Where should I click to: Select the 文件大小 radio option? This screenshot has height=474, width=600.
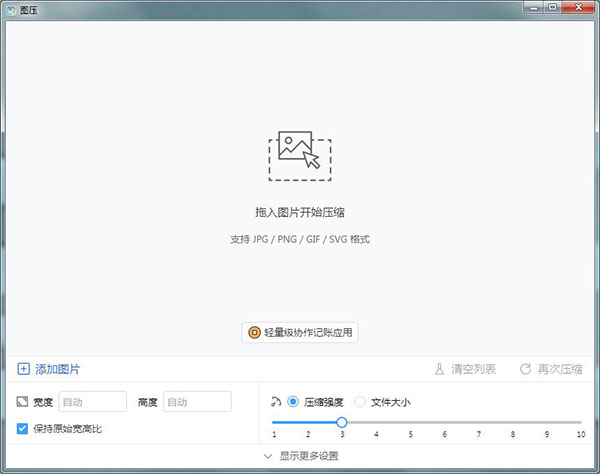coord(360,402)
